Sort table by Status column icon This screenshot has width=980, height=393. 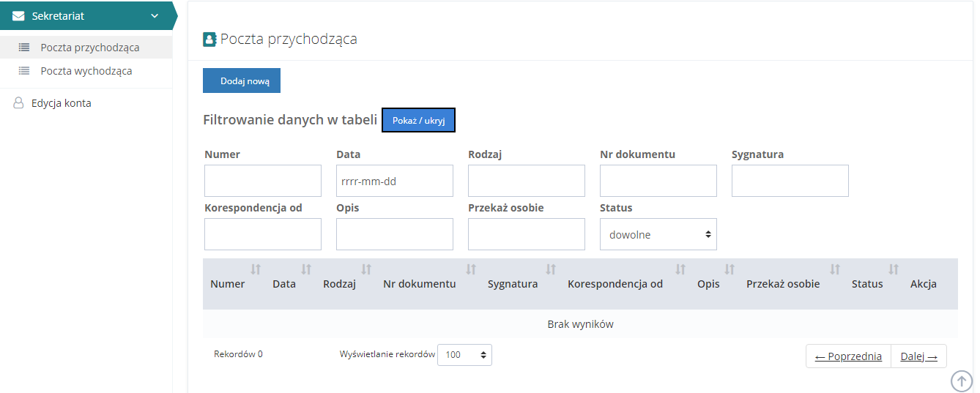coord(894,269)
